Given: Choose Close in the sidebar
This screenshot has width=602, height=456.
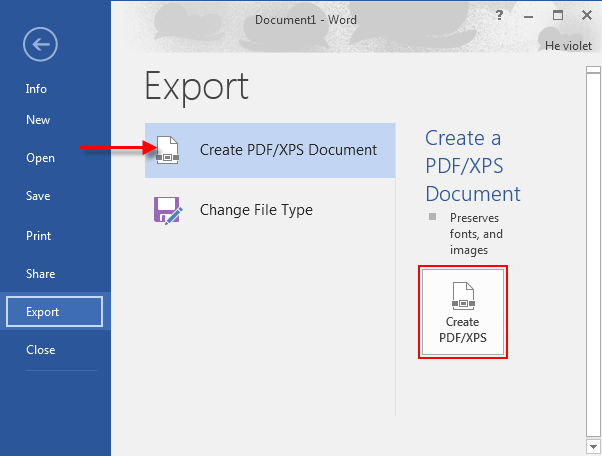Looking at the screenshot, I should [41, 350].
